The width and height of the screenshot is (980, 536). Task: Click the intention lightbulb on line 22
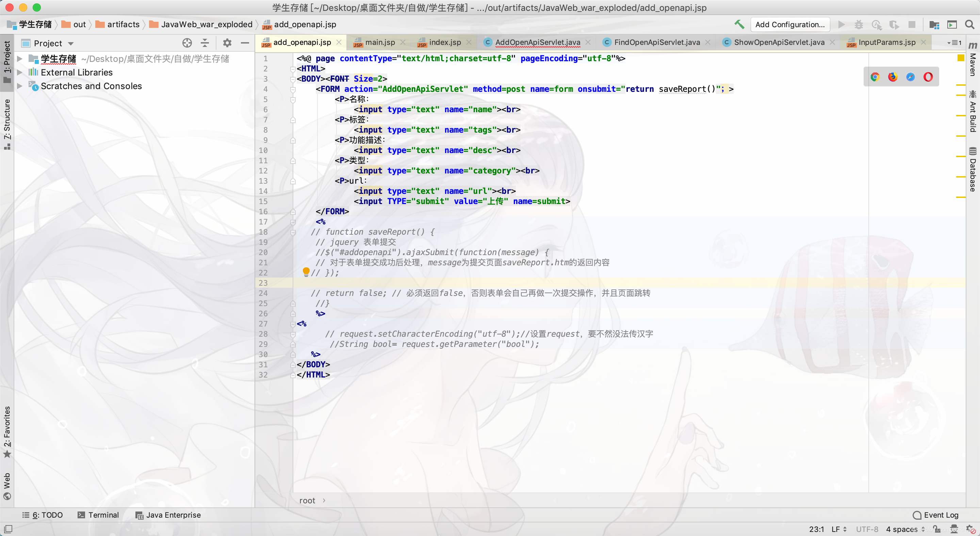(306, 271)
